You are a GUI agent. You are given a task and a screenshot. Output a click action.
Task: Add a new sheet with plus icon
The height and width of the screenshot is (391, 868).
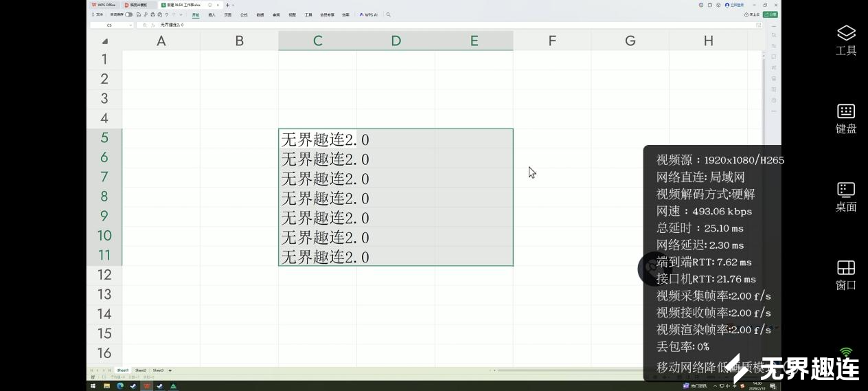pos(170,370)
